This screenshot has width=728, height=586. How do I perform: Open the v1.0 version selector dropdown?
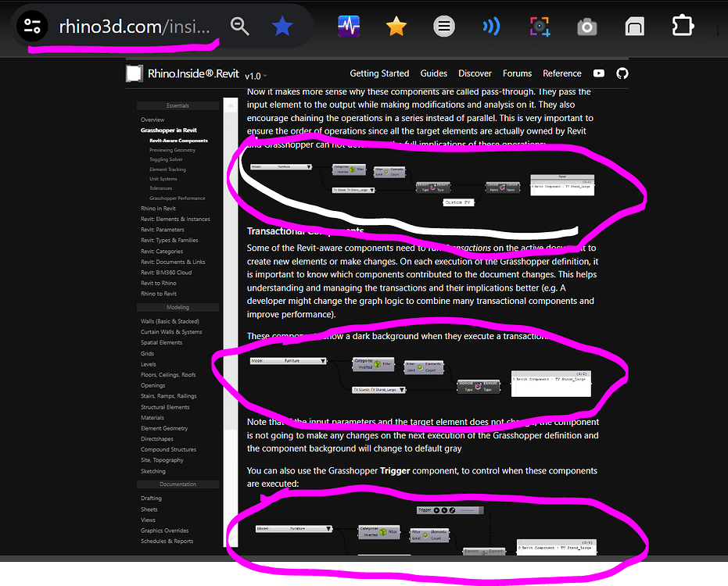256,76
